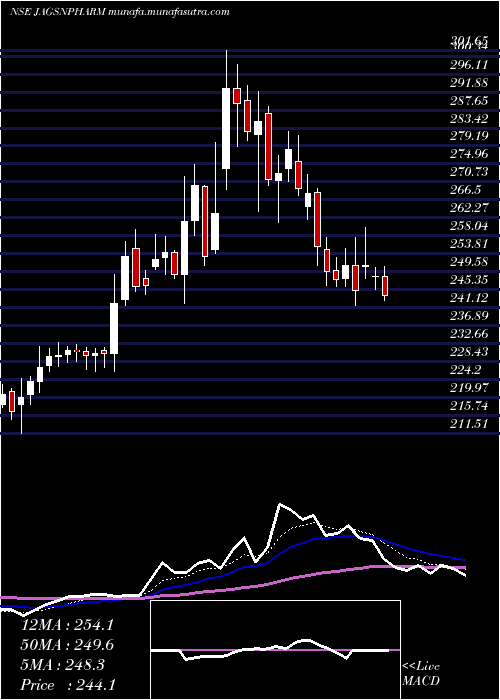Click the 258.04 price axis label

[x=469, y=226]
